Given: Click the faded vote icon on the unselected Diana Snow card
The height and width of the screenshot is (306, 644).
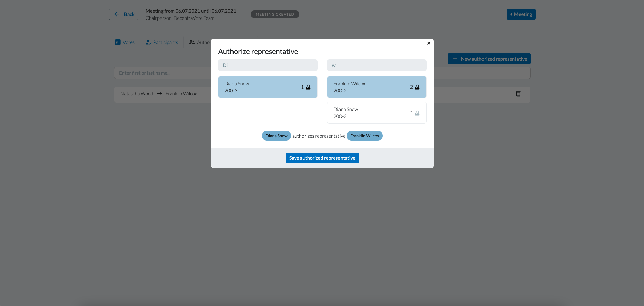Looking at the screenshot, I should (x=417, y=113).
